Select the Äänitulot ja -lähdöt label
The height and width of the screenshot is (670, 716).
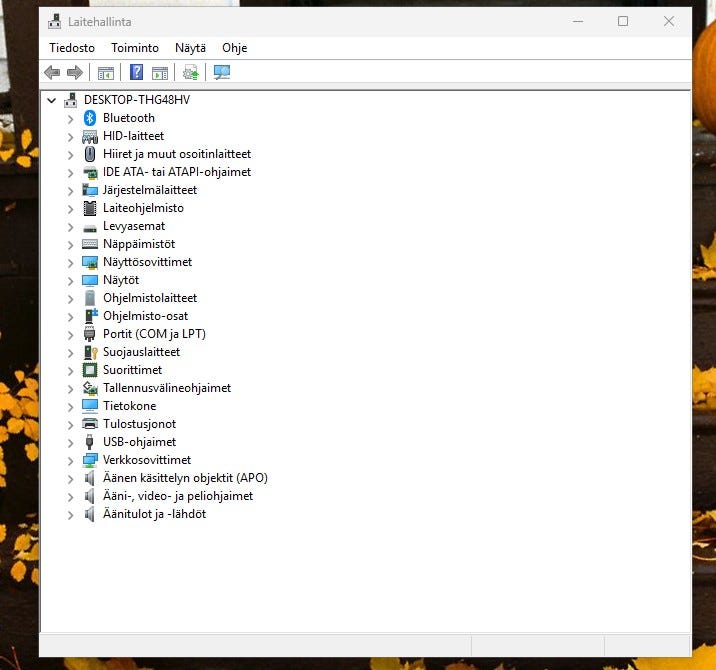tap(154, 514)
